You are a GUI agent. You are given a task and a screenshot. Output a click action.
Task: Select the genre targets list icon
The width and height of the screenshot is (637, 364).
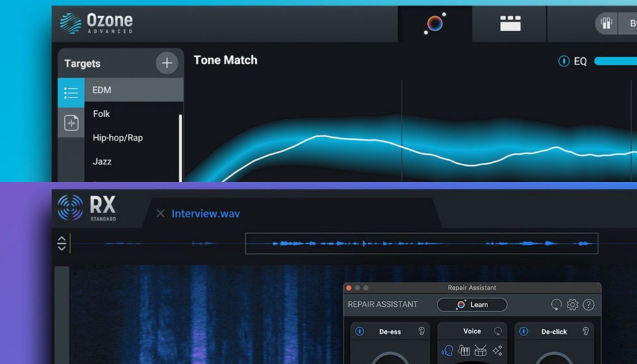71,93
